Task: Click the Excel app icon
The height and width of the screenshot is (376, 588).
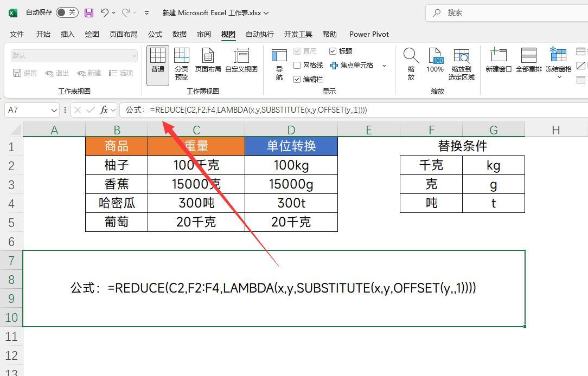Action: (13, 13)
